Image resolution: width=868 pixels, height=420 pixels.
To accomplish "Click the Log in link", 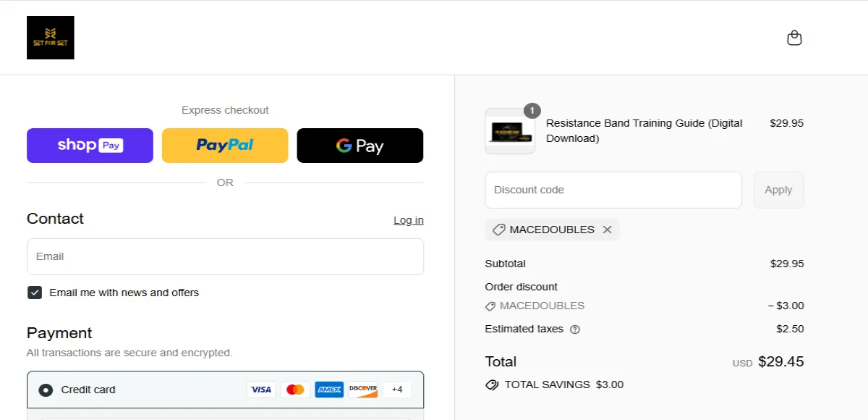I will [409, 220].
